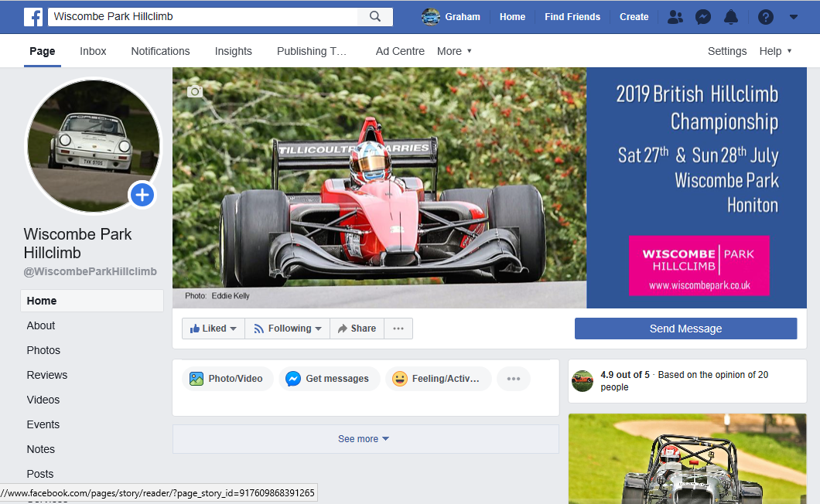The width and height of the screenshot is (820, 504).
Task: Switch to the Notifications tab
Action: pyautogui.click(x=161, y=51)
